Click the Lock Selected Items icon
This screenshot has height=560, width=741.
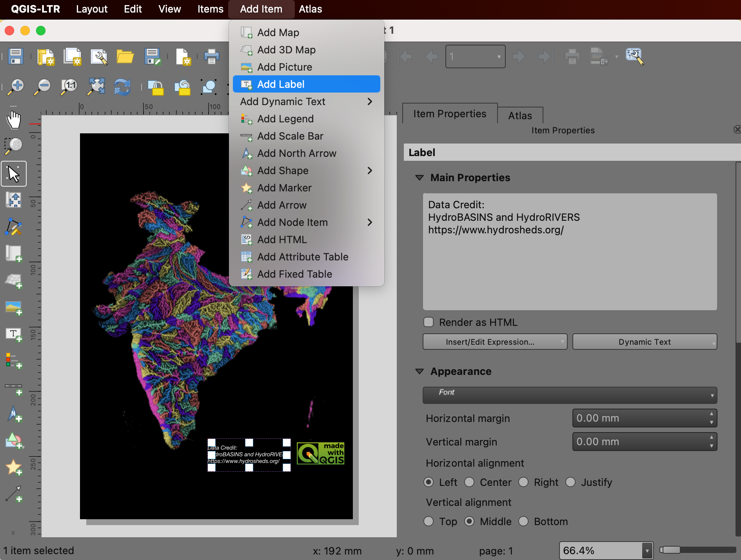[x=156, y=87]
